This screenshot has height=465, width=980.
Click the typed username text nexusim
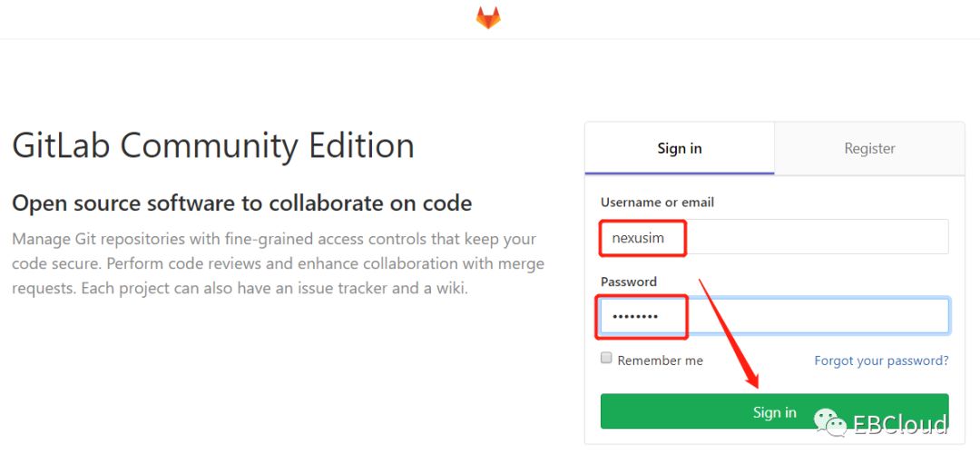coord(638,238)
